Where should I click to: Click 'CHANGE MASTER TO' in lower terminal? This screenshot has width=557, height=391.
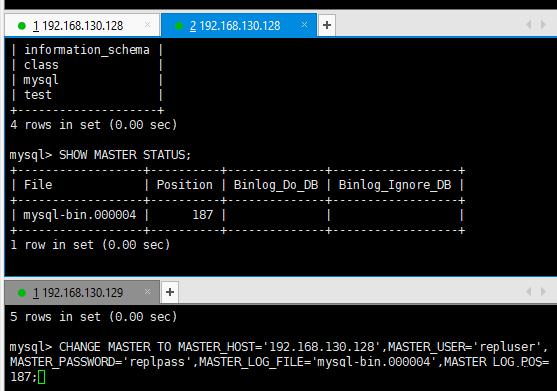coord(115,347)
